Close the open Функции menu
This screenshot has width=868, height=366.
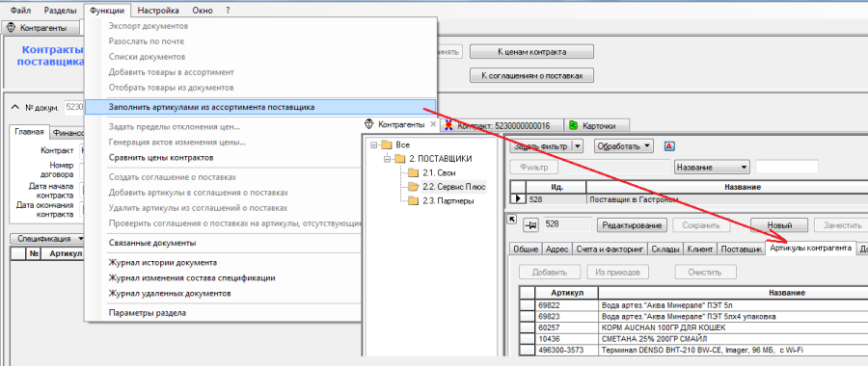point(108,11)
